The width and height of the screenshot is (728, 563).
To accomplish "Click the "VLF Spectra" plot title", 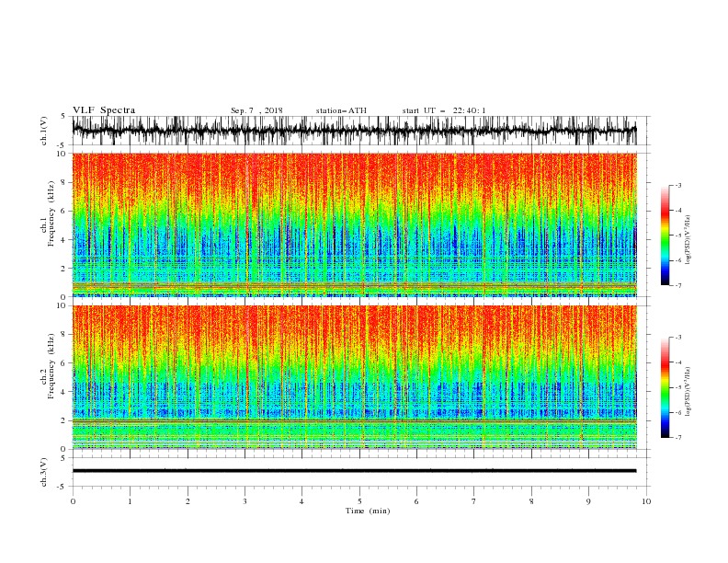I will (104, 110).
